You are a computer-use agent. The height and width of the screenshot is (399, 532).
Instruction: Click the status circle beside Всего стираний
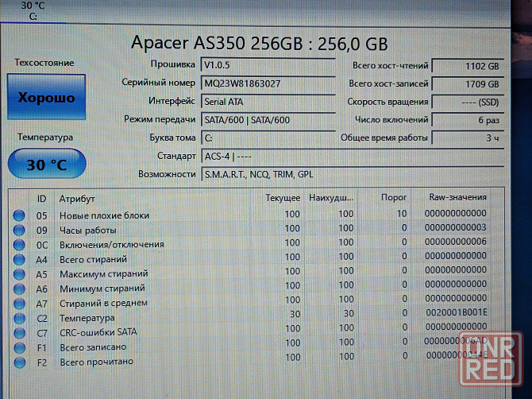[19, 259]
